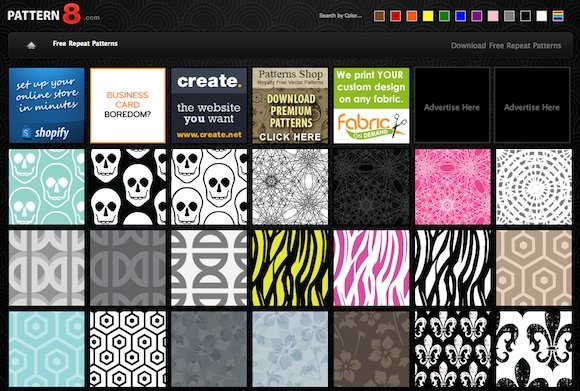Search by green color swatch
Image resolution: width=580 pixels, height=391 pixels.
444,16
